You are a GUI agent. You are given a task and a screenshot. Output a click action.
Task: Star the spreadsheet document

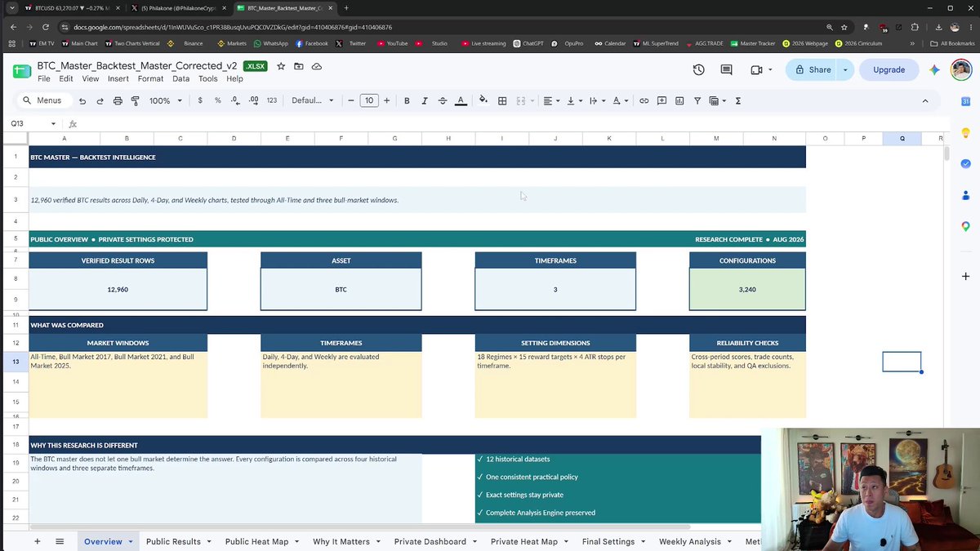coord(281,66)
